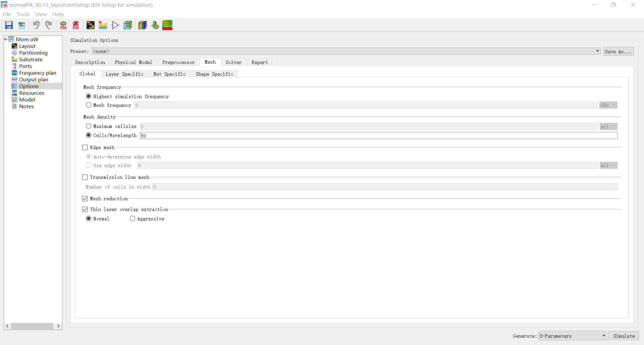Click the tree panel scroll right arrow
Screen dimensions: 644x345
pyautogui.click(x=58, y=326)
